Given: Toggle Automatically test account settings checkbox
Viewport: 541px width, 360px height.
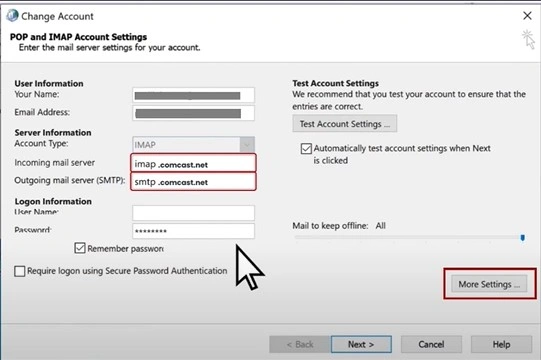Looking at the screenshot, I should pos(306,149).
